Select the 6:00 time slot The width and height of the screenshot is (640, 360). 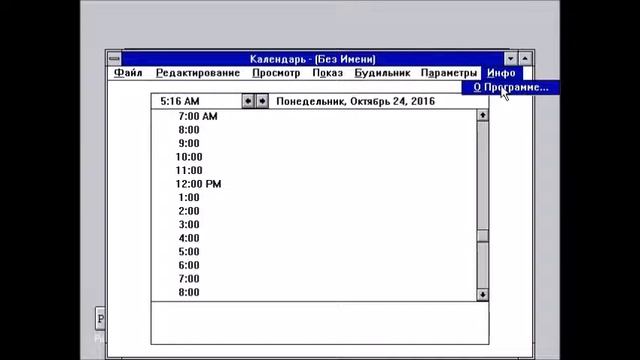(x=314, y=265)
